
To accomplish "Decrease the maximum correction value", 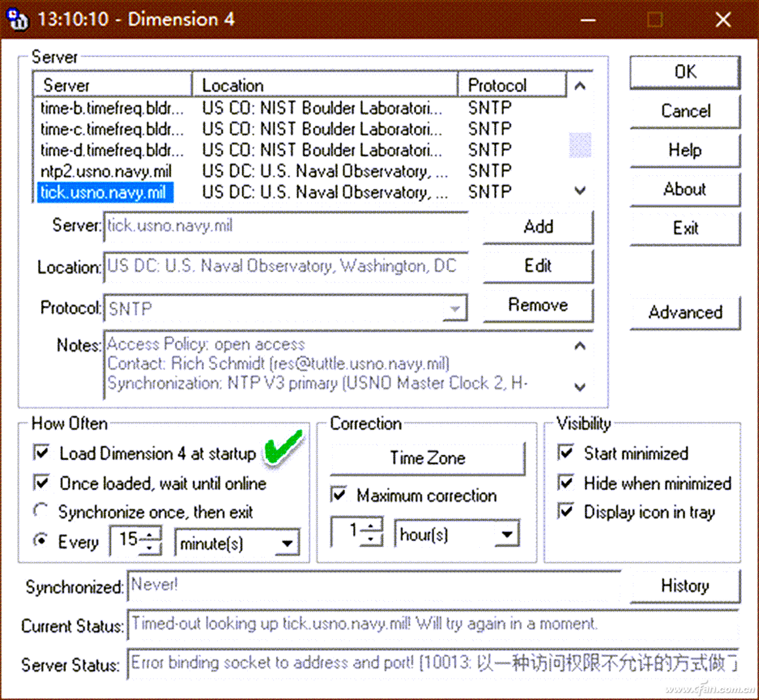I will (371, 539).
